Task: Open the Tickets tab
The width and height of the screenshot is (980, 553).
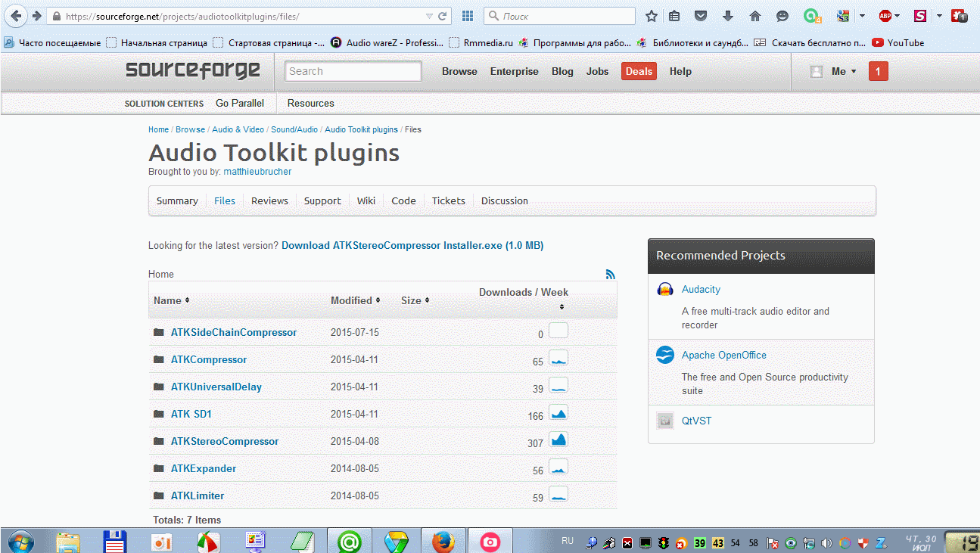Action: point(449,200)
